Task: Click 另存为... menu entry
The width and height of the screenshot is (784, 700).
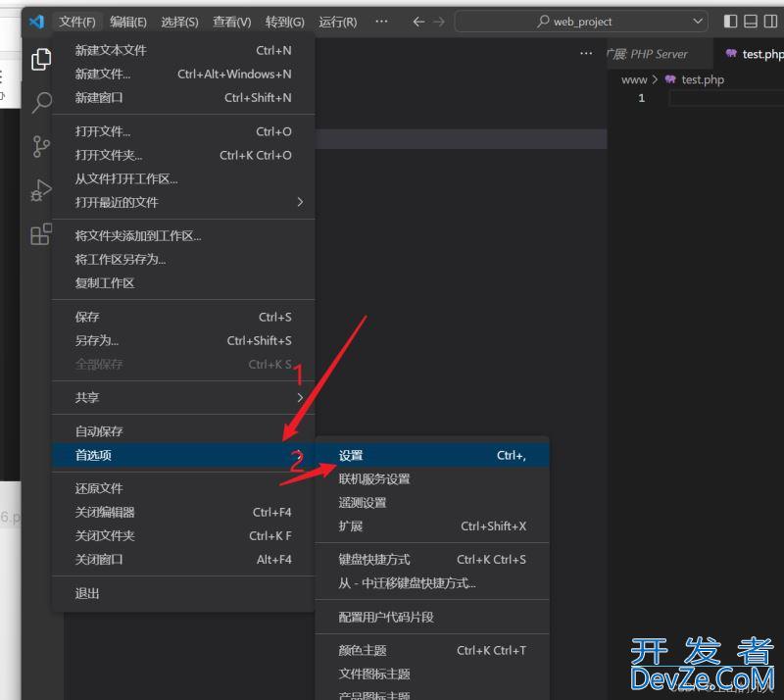Action: click(183, 340)
